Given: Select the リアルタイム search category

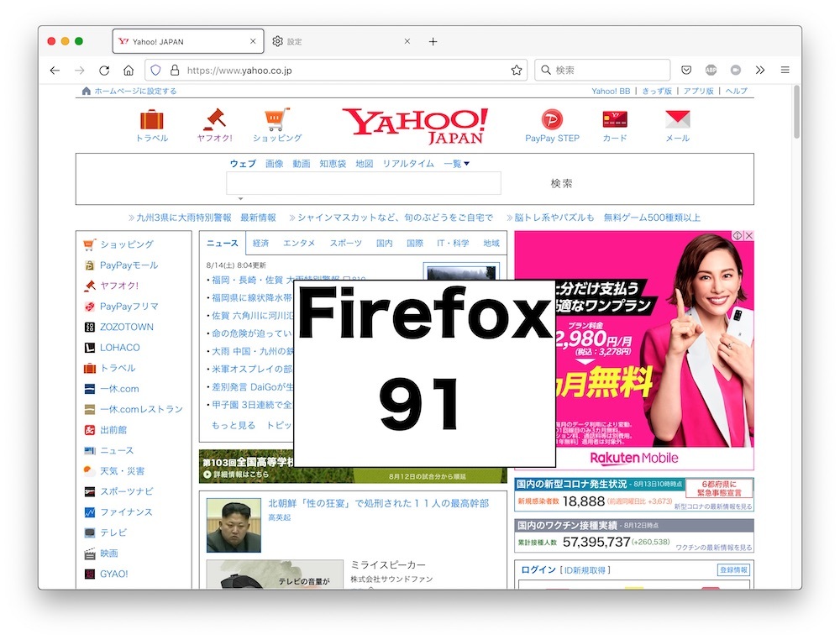Looking at the screenshot, I should (408, 164).
